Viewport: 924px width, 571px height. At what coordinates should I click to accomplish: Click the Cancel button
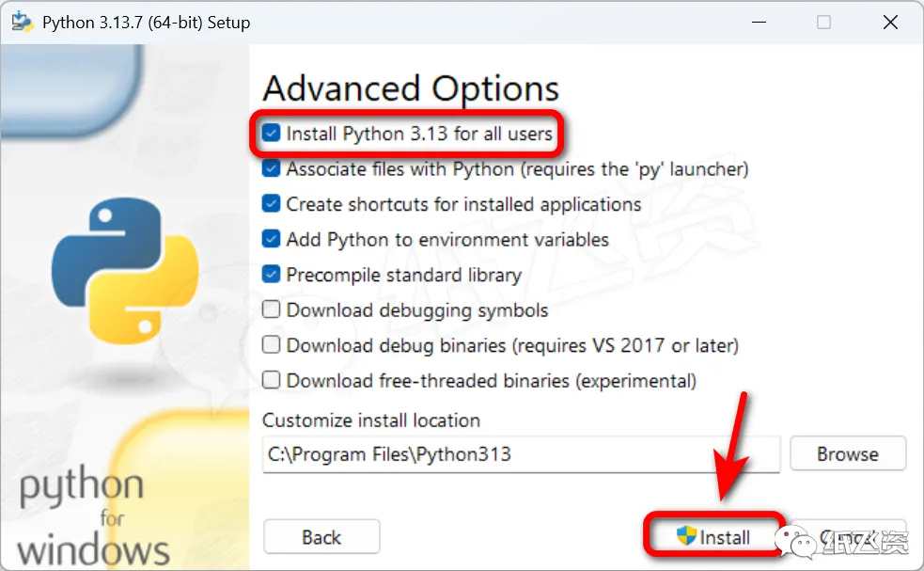click(x=848, y=537)
